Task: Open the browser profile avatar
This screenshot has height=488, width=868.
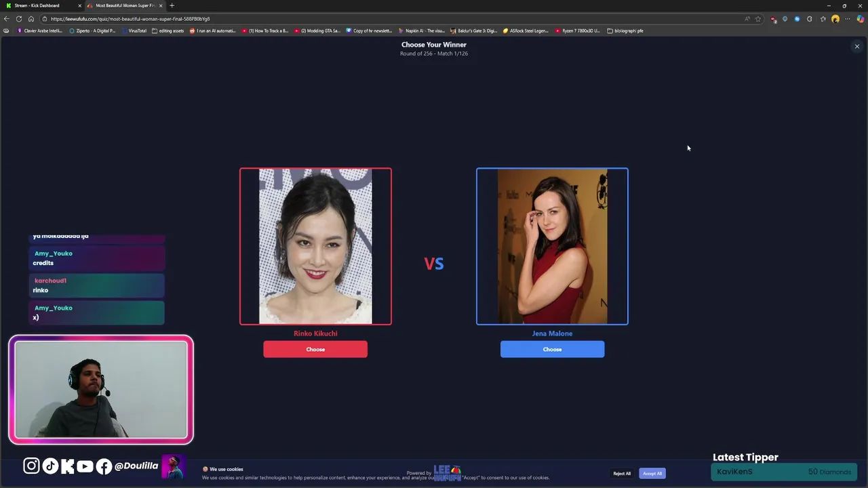Action: 835,19
